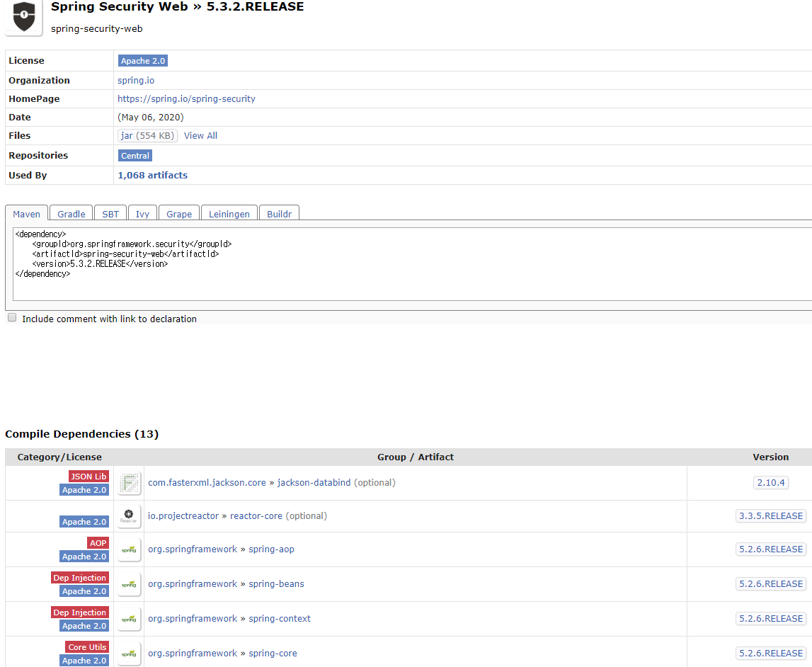Open the spring-context artifact link
812x667 pixels.
tap(280, 618)
